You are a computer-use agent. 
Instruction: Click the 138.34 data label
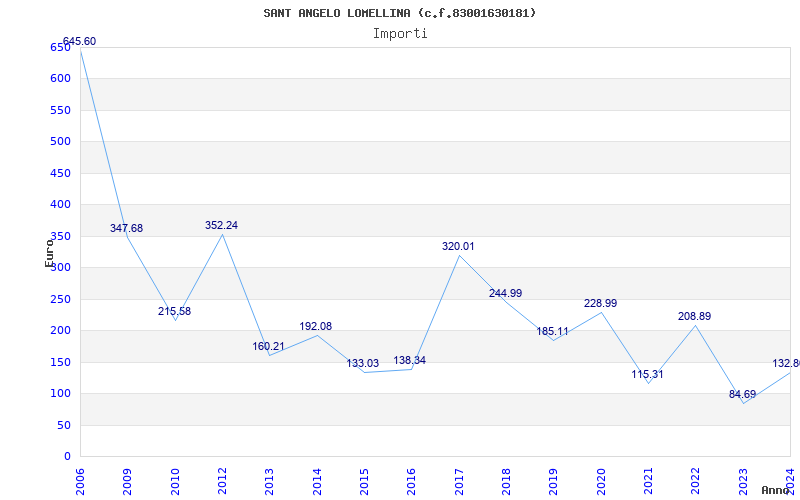pos(410,360)
